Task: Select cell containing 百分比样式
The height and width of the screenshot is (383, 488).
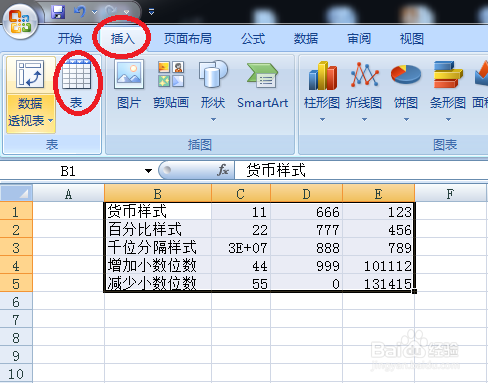Action: click(158, 229)
